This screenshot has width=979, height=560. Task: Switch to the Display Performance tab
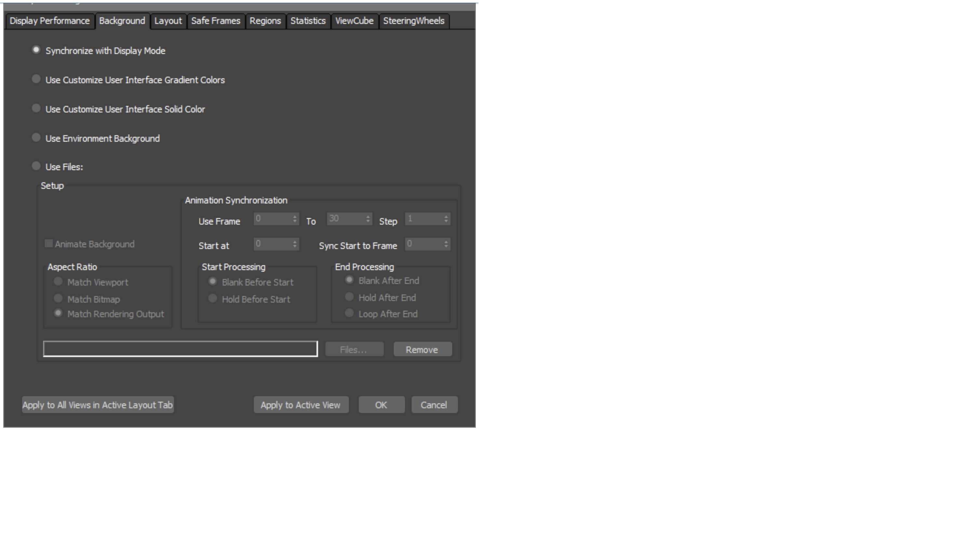tap(48, 21)
